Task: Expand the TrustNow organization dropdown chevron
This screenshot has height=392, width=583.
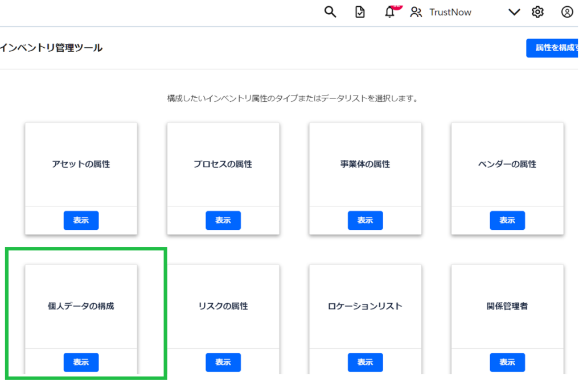Action: click(514, 12)
